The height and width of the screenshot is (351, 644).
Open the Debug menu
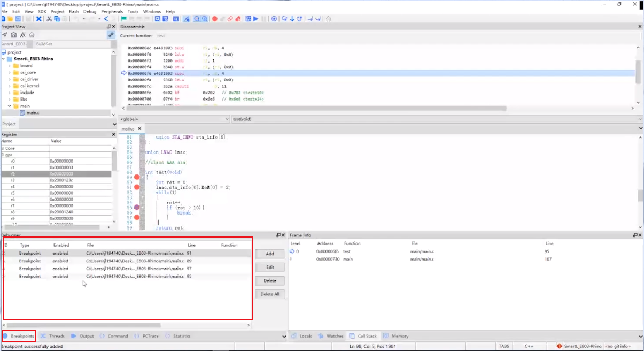[x=90, y=11]
